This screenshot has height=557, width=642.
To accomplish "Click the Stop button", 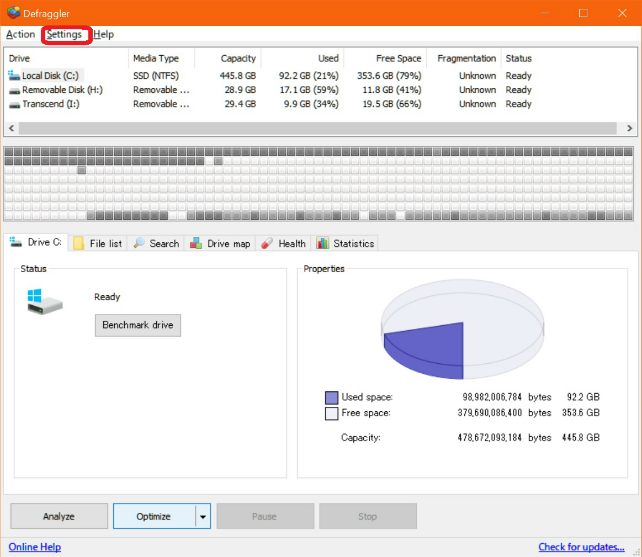I will pos(368,516).
